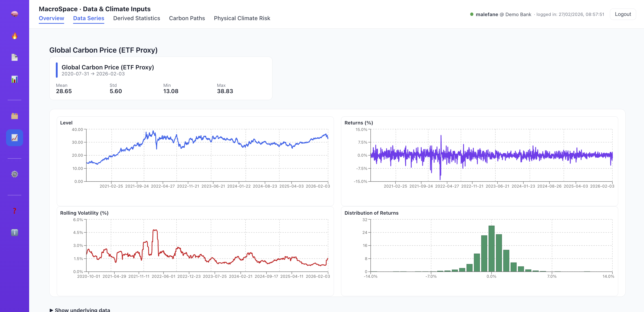
Task: Click the Rolling Volatility peak spike
Action: click(x=155, y=230)
